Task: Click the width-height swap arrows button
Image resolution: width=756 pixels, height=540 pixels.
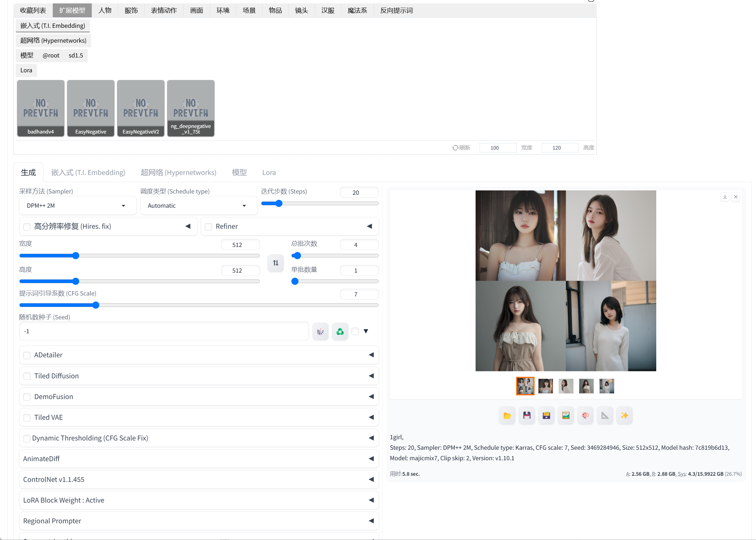Action: tap(275, 263)
